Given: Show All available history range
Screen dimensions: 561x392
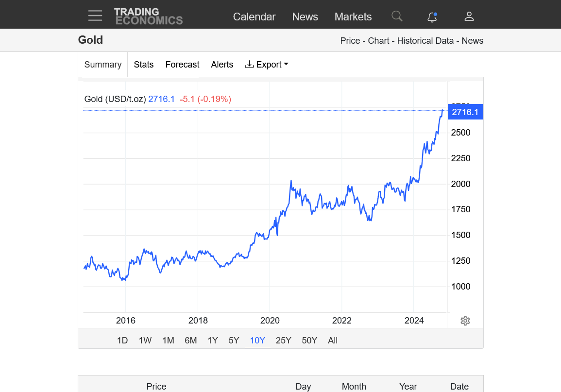Looking at the screenshot, I should (333, 341).
